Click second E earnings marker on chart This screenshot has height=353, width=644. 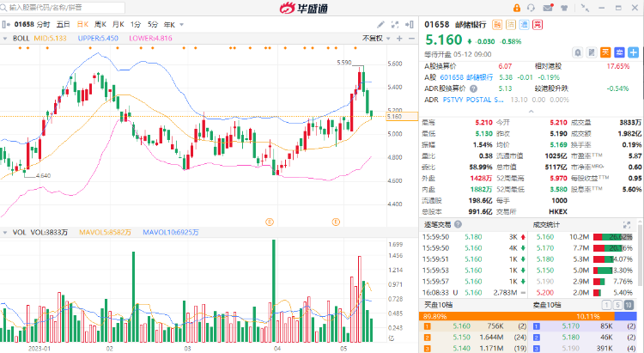coord(336,222)
